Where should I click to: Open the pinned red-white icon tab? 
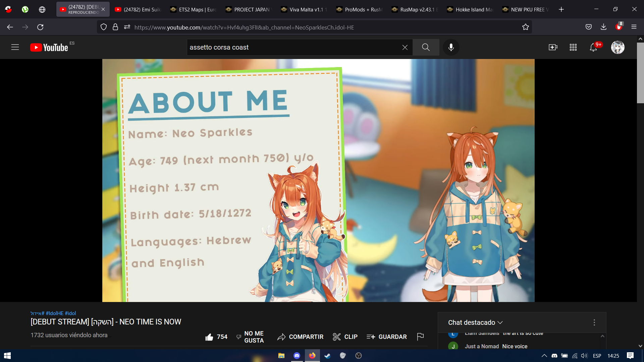[x=8, y=9]
